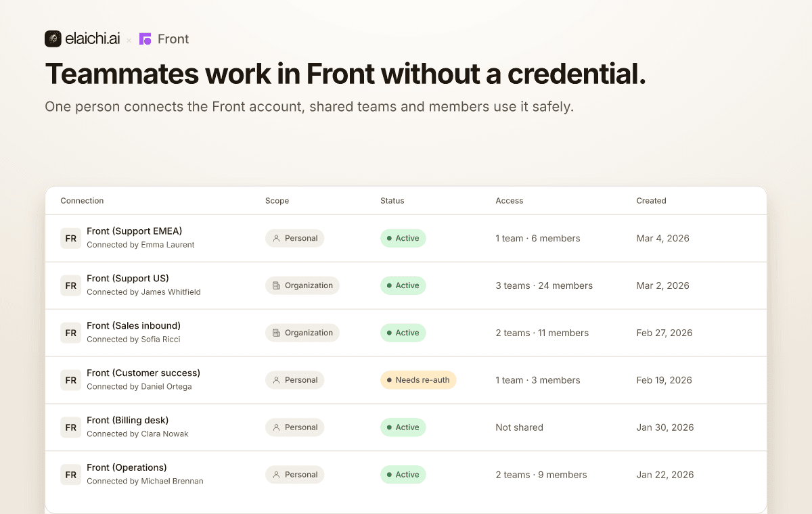812x514 pixels.
Task: Click FR avatar for Front (Customer success)
Action: [x=71, y=380]
